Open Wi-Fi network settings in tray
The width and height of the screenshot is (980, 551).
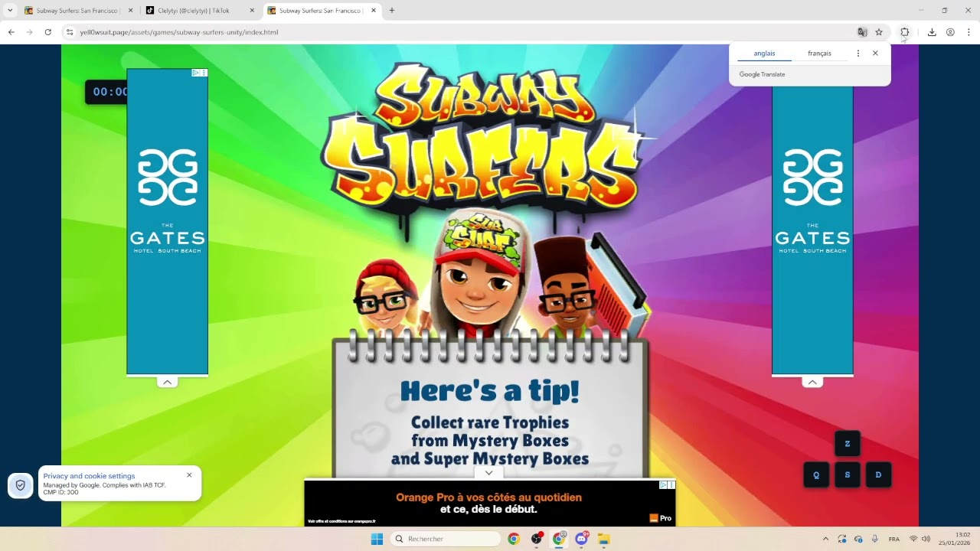tap(913, 539)
